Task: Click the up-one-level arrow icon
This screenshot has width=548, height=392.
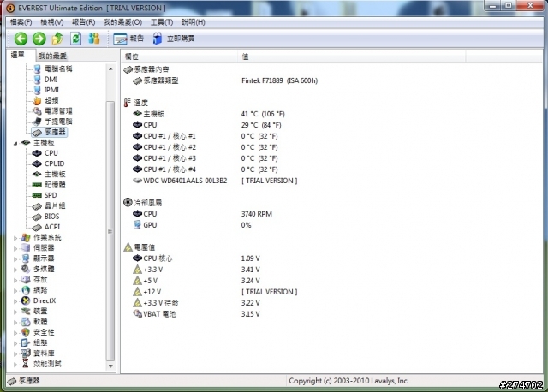Action: (57, 39)
